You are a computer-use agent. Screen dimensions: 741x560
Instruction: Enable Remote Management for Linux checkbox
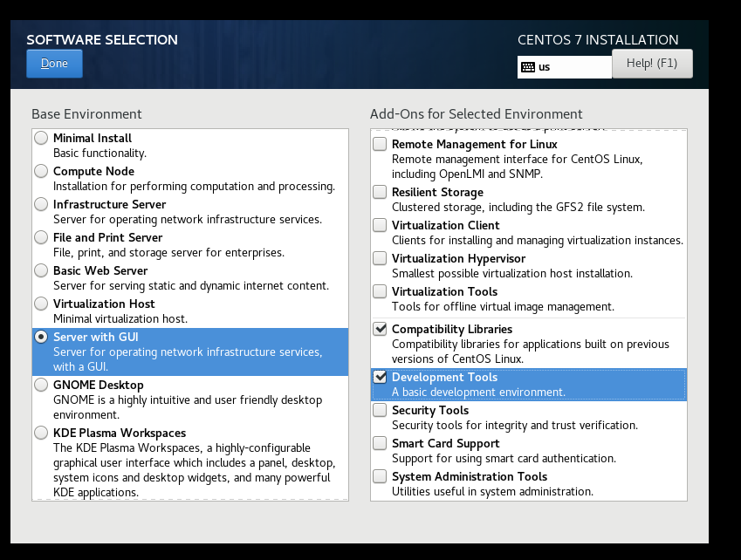tap(380, 144)
